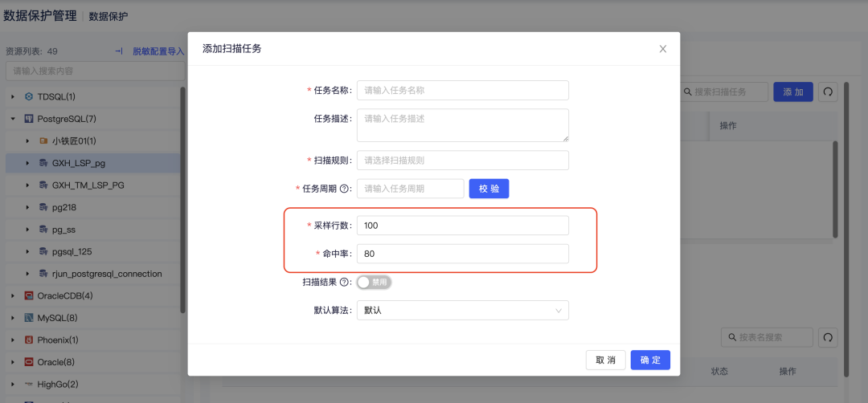This screenshot has height=403, width=868.
Task: Select the pg218 text in the tree
Action: [x=63, y=207]
